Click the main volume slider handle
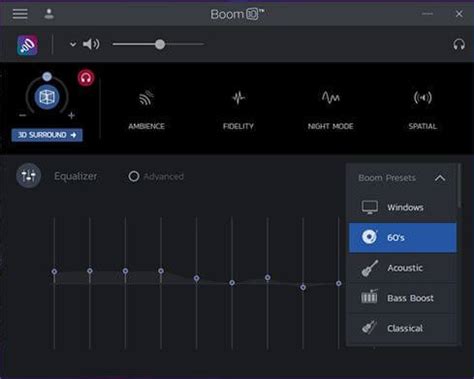Screen dimensions: 474x379 pyautogui.click(x=160, y=44)
